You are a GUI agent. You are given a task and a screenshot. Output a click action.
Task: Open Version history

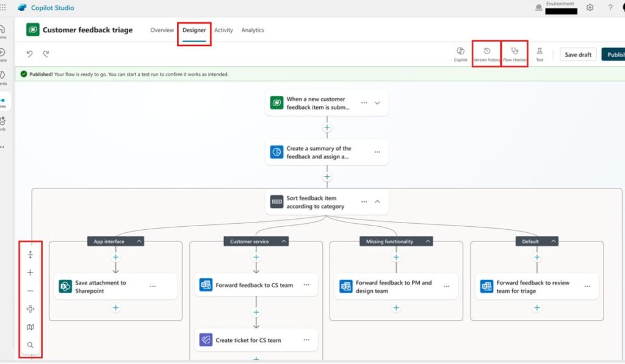coord(486,54)
